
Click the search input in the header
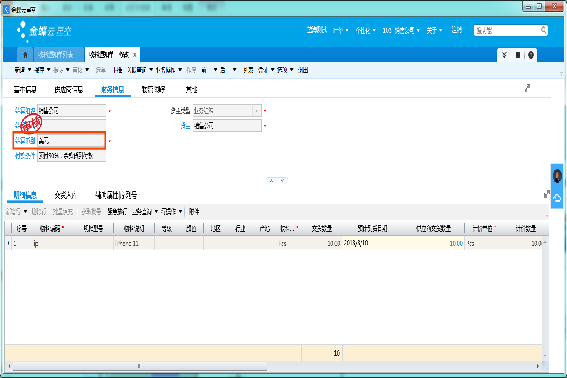point(507,30)
